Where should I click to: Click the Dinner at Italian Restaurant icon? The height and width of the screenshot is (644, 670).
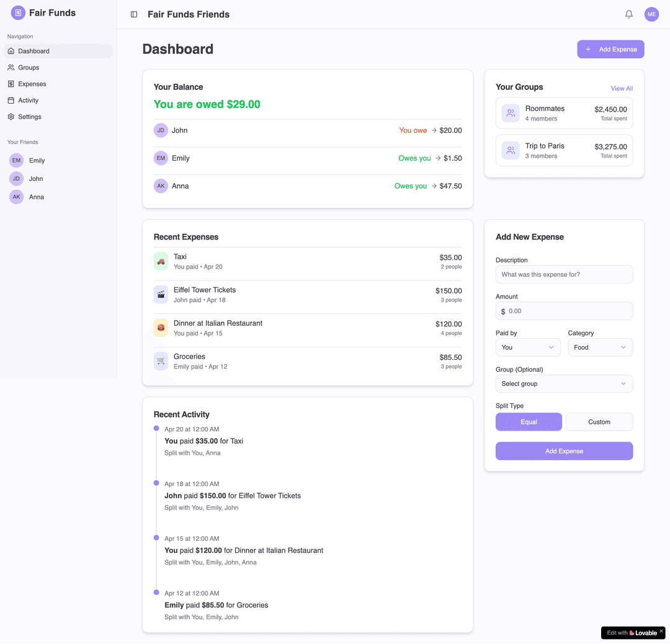tap(161, 328)
